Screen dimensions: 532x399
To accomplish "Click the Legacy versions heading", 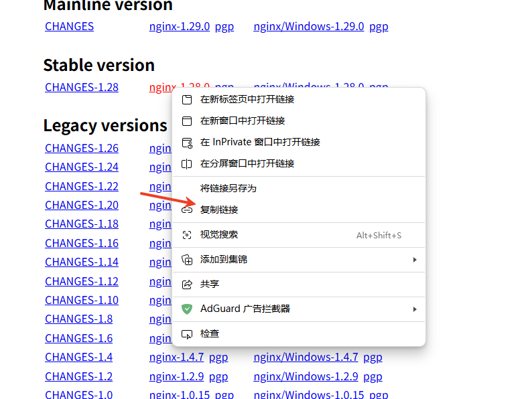I will [x=105, y=126].
